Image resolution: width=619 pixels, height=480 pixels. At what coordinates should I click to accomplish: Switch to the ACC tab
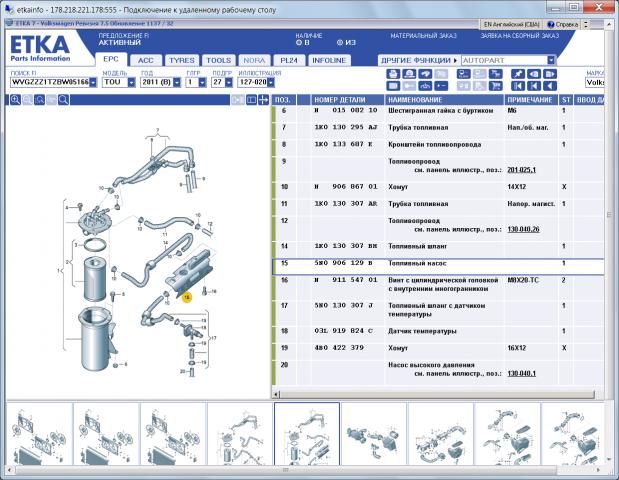pyautogui.click(x=146, y=60)
